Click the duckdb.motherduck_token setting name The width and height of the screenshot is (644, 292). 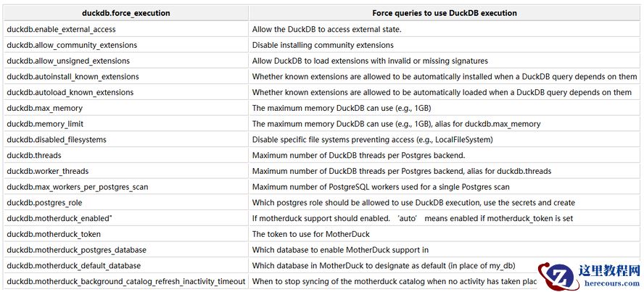54,234
